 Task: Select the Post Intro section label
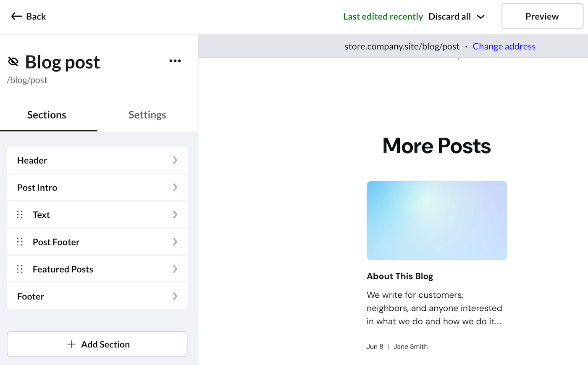[x=37, y=188]
